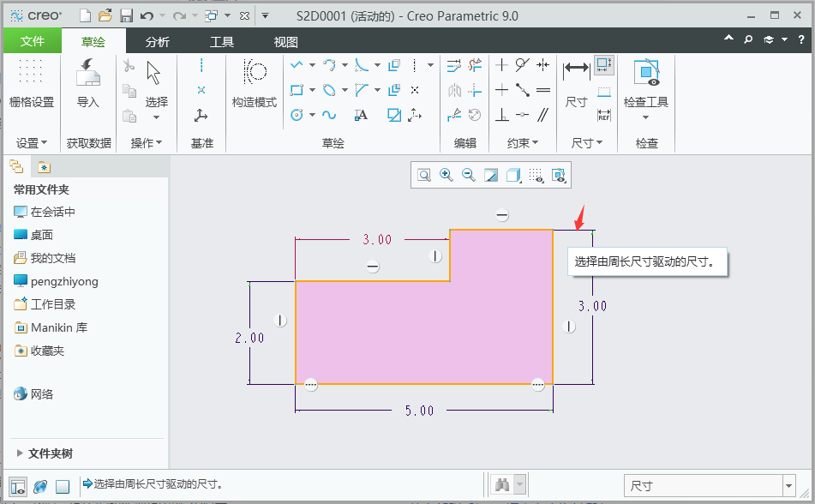Toggle Construction Mode (构造模式)

(255, 84)
